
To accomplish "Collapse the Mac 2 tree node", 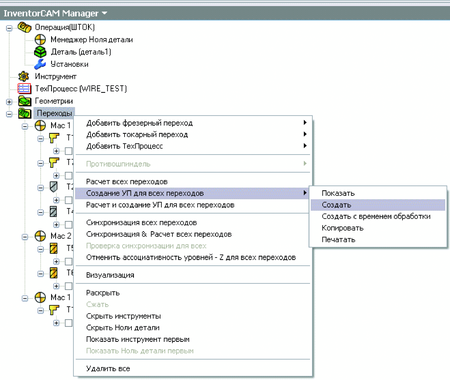I will [25, 236].
